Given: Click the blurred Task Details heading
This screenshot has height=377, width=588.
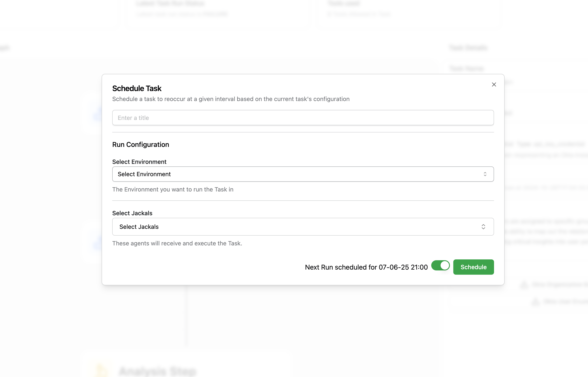Looking at the screenshot, I should tap(468, 48).
